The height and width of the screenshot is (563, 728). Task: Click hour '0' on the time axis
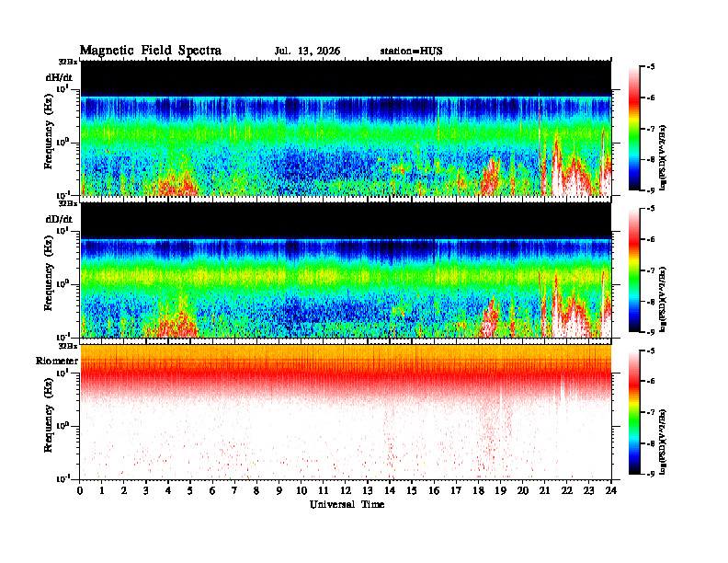pos(80,490)
